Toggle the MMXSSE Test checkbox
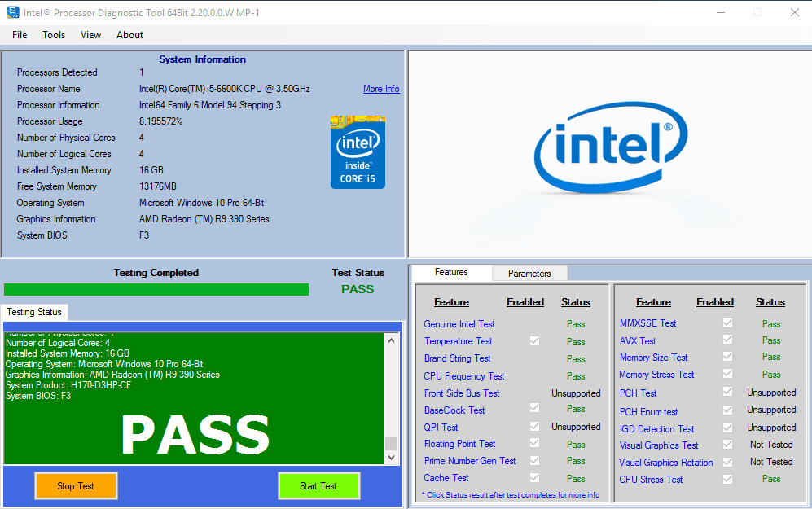The image size is (812, 509). point(727,323)
